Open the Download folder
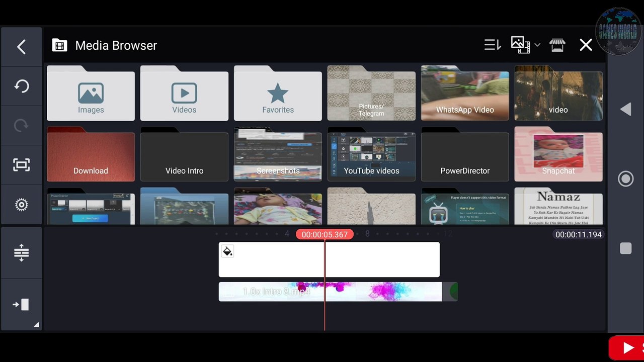The width and height of the screenshot is (644, 362). [x=91, y=154]
